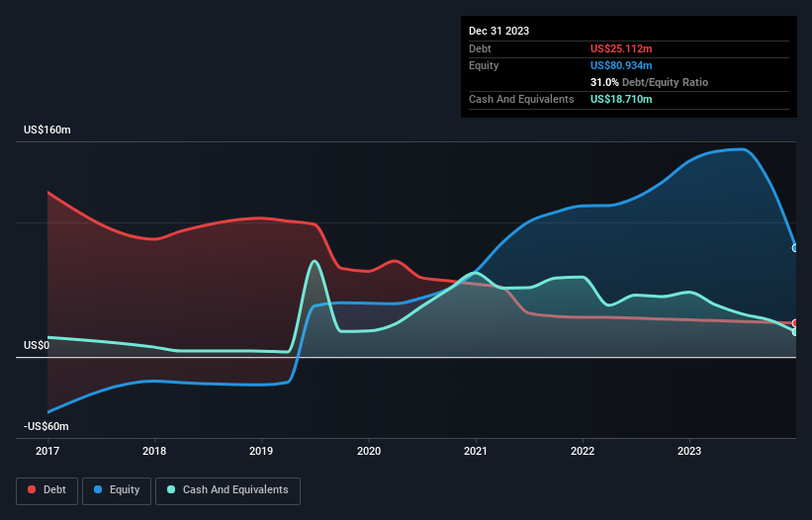Viewport: 812px width, 520px height.
Task: Toggle the Debt legend button
Action: [x=47, y=490]
